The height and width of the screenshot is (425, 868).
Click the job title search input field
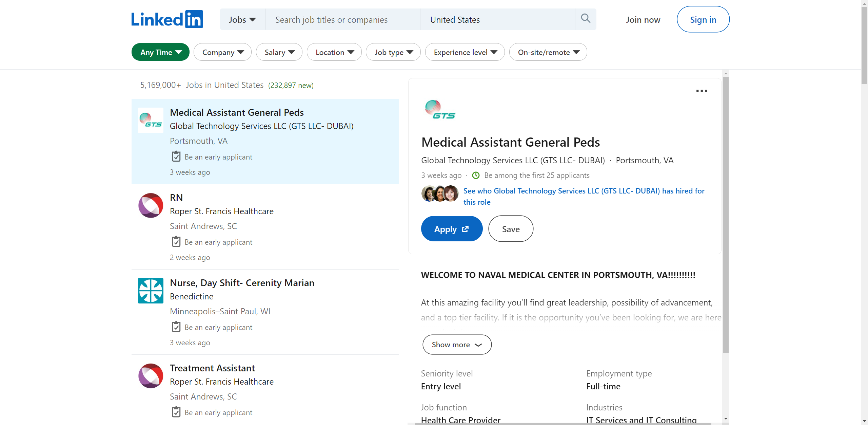coord(342,19)
